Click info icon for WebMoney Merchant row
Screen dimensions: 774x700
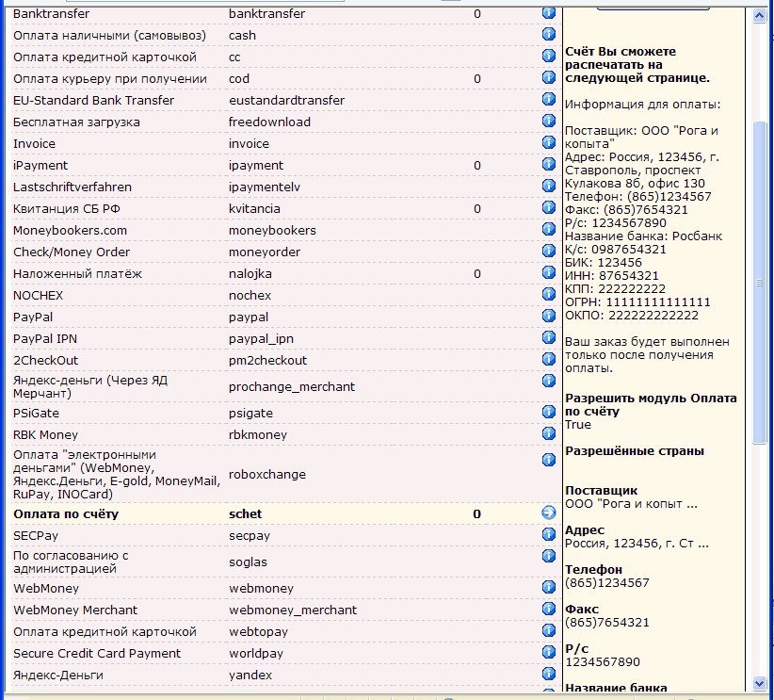pos(548,610)
